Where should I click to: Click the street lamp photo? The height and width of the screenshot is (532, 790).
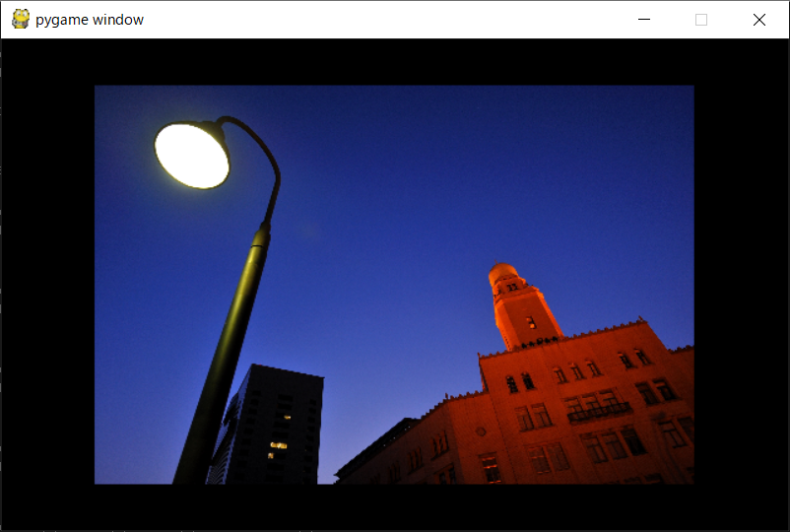(x=394, y=285)
